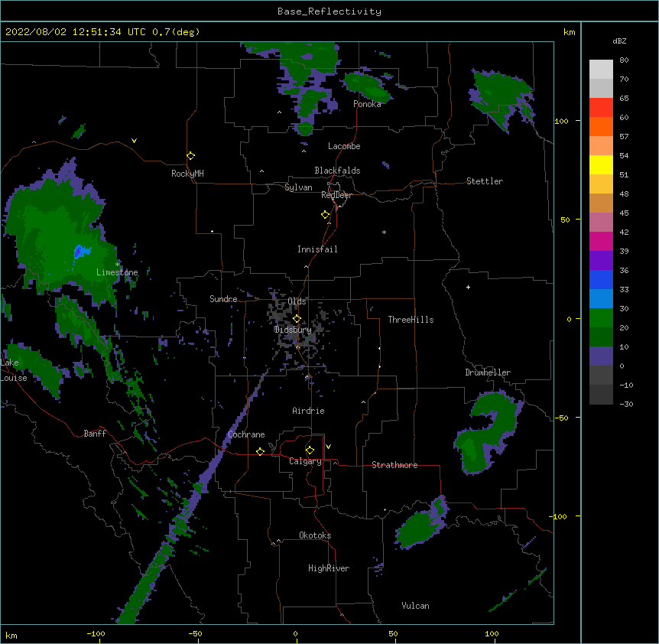Click the HighRiver town label
The image size is (659, 644).
pyautogui.click(x=329, y=568)
